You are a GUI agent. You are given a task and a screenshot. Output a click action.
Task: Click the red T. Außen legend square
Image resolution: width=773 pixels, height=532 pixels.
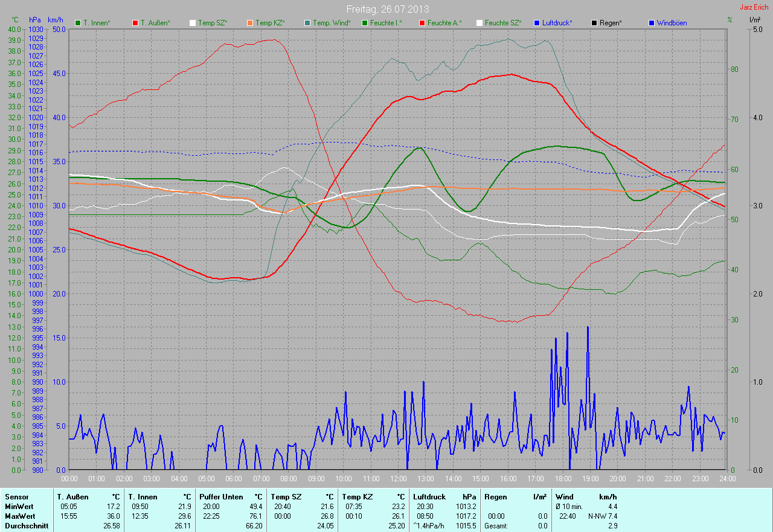(x=135, y=23)
